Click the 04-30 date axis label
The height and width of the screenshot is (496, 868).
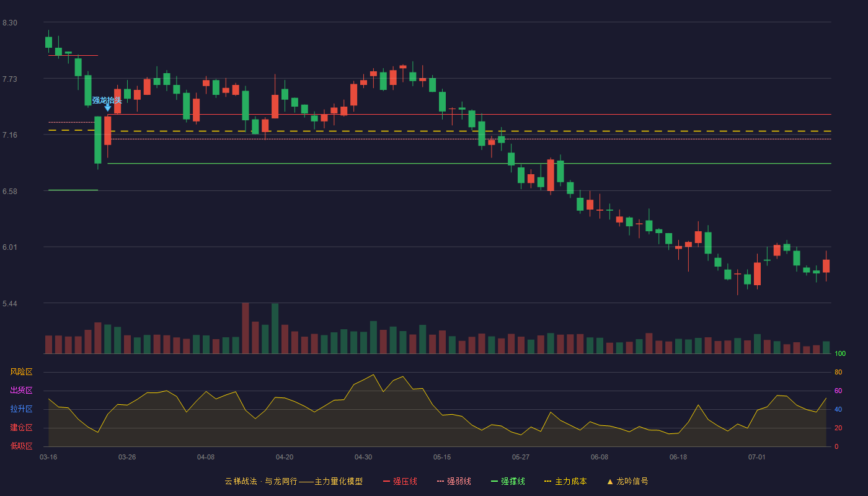(363, 457)
